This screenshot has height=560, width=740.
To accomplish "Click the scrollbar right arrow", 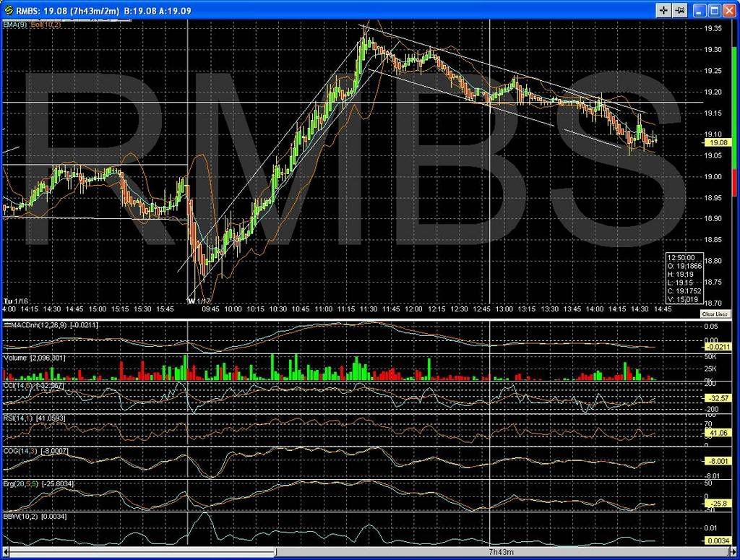I will (733, 552).
